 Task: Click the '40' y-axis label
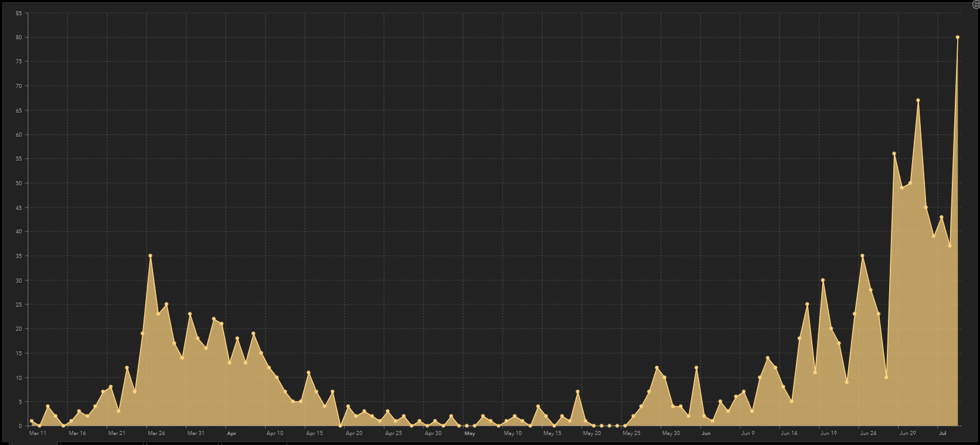19,232
